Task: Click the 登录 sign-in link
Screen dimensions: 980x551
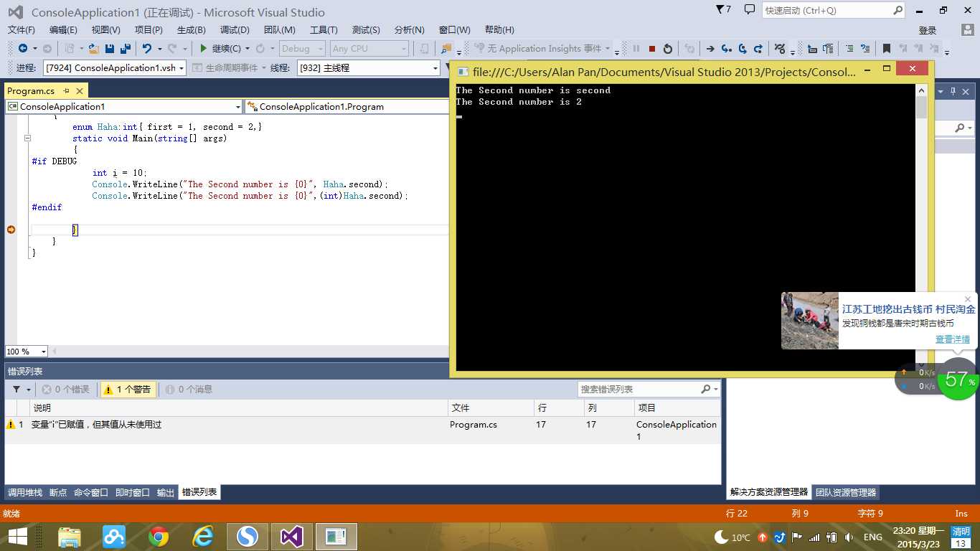Action: coord(928,30)
